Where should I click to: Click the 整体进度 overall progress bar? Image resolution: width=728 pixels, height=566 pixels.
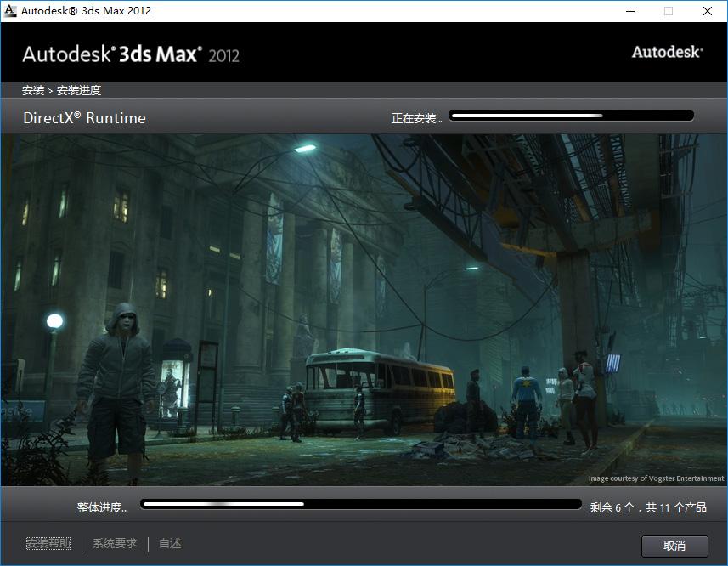coord(361,504)
